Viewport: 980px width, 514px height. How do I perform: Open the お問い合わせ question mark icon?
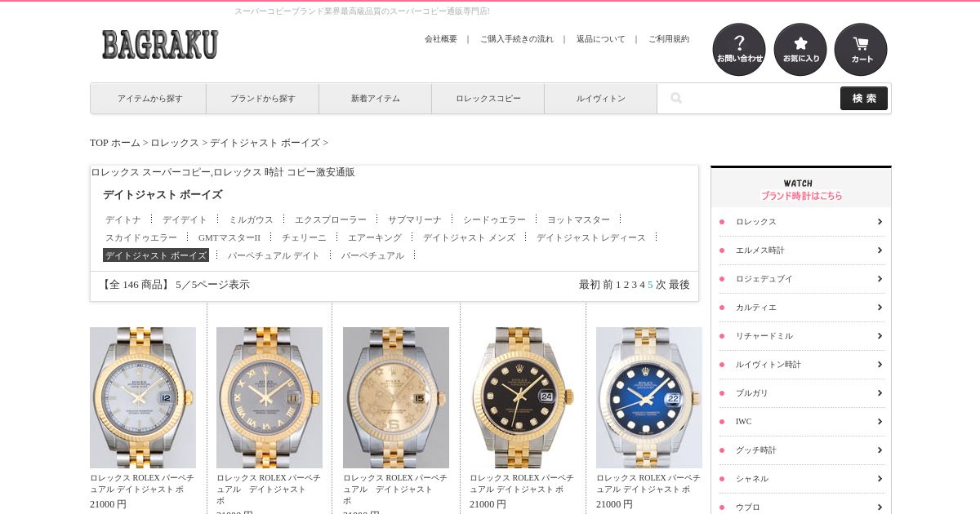coord(739,49)
